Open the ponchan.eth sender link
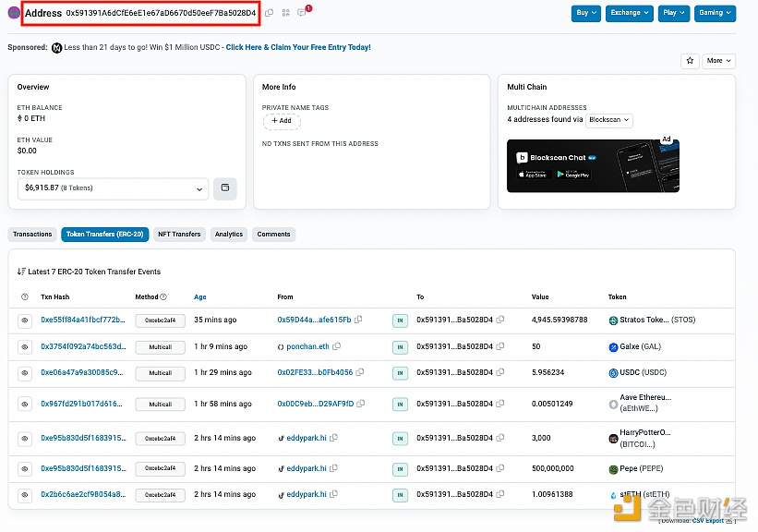The height and width of the screenshot is (532, 758). (307, 346)
